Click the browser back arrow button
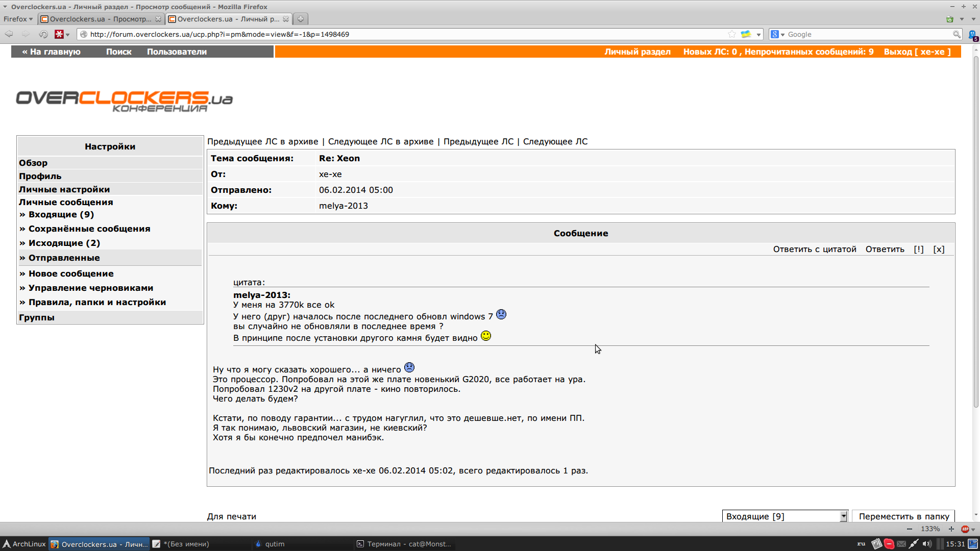The image size is (980, 551). pos(9,34)
